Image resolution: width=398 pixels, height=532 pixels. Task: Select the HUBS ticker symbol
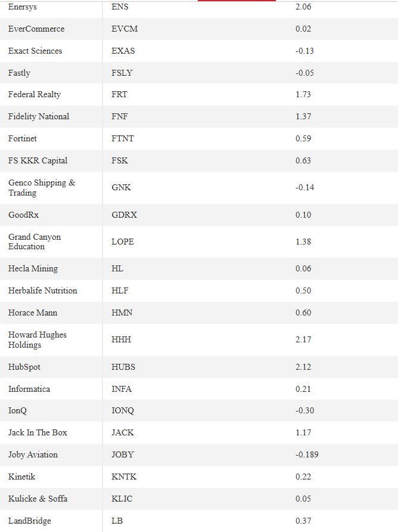click(x=123, y=367)
